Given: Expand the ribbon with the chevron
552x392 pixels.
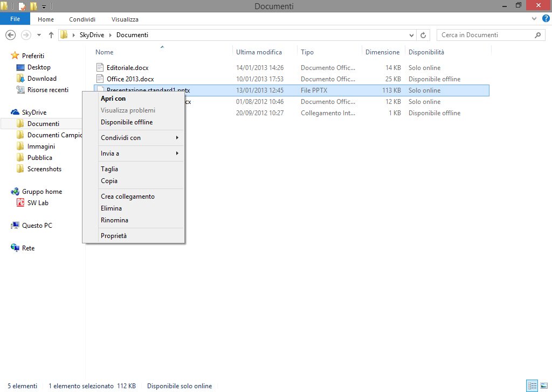Looking at the screenshot, I should point(533,19).
